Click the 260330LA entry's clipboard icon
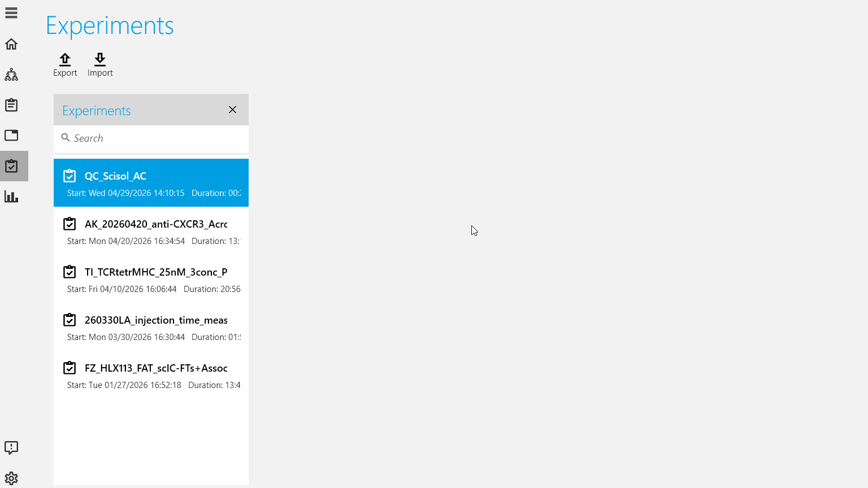Viewport: 868px width, 488px height. click(x=70, y=320)
